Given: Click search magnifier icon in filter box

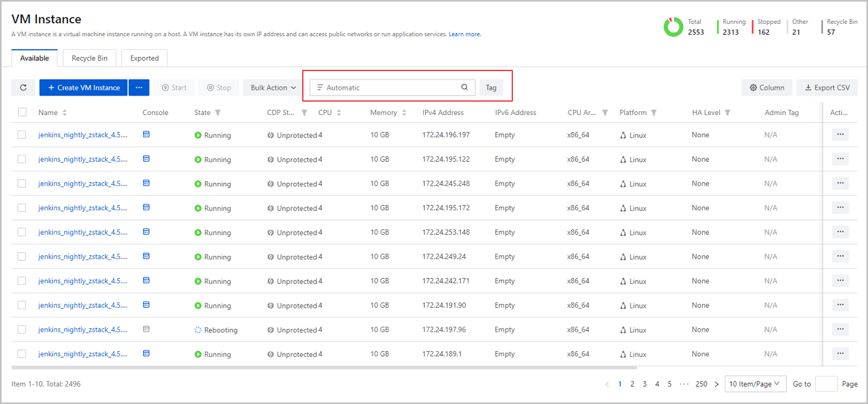Looking at the screenshot, I should pyautogui.click(x=464, y=87).
